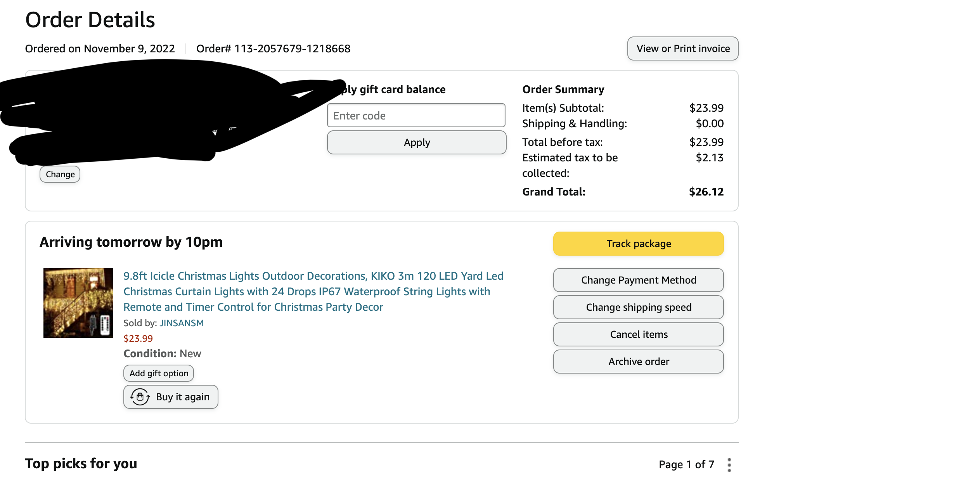Click the Buy it again cart icon
Screen dimensions: 980x488
[x=140, y=397]
